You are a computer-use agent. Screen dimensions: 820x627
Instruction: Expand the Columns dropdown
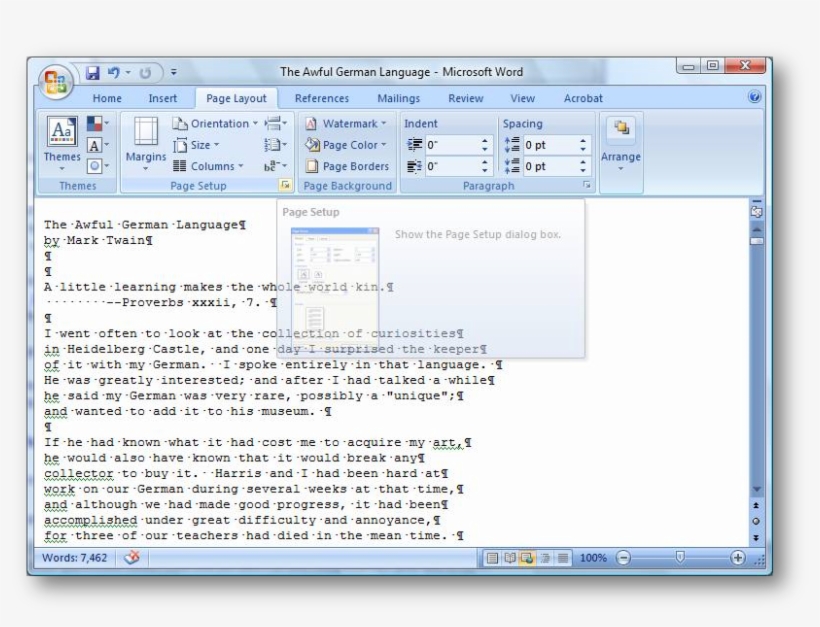click(x=209, y=166)
